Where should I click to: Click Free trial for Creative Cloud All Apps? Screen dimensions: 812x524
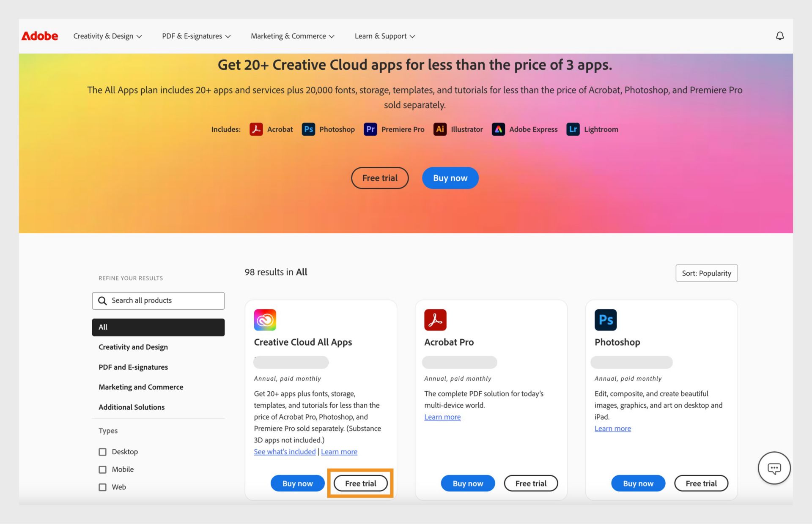(x=360, y=483)
